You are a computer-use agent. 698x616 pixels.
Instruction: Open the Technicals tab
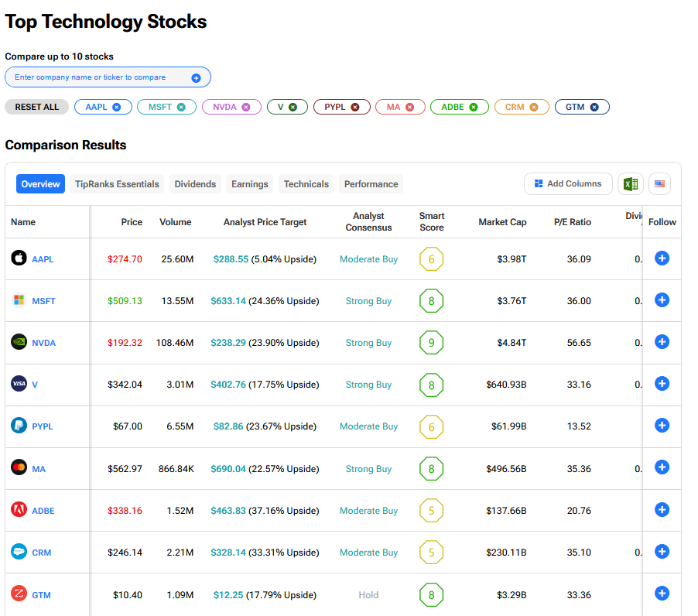click(x=306, y=184)
